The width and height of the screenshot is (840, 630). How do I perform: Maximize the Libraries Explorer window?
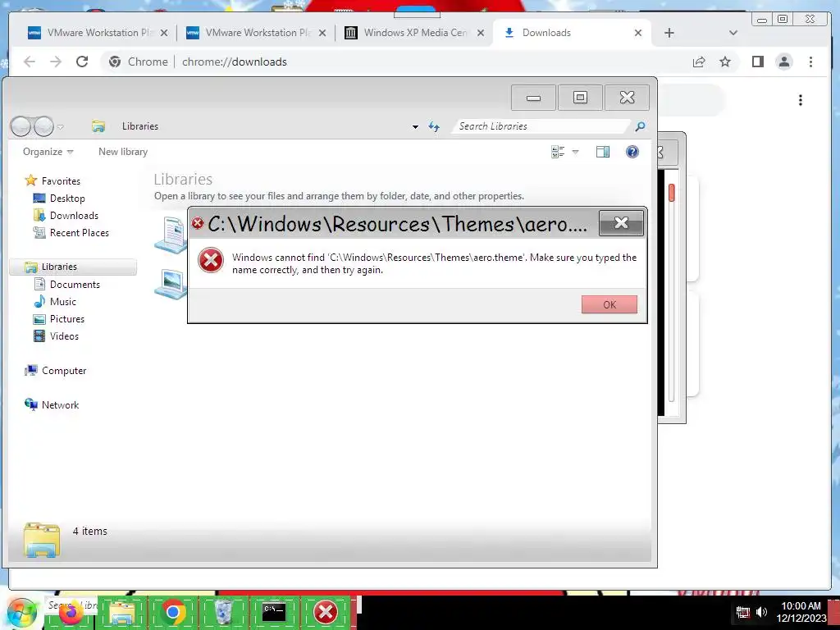click(x=580, y=98)
